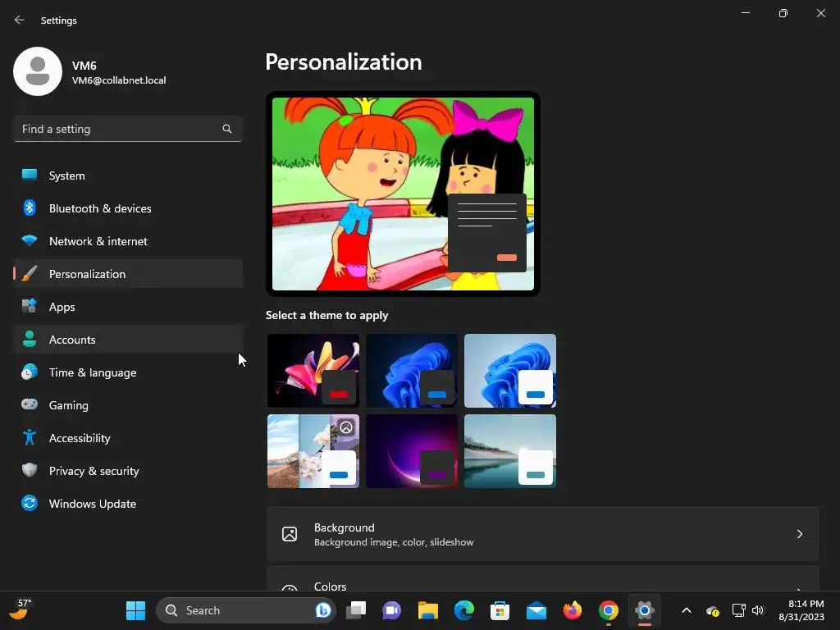The width and height of the screenshot is (840, 630).
Task: Click the Privacy & security shield icon
Action: (x=30, y=470)
